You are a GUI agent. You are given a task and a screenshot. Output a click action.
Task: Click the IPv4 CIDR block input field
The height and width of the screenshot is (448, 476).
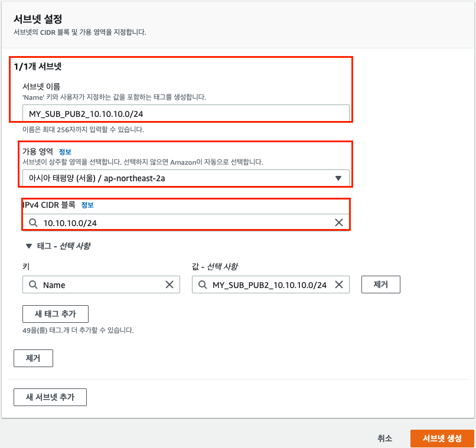[186, 223]
